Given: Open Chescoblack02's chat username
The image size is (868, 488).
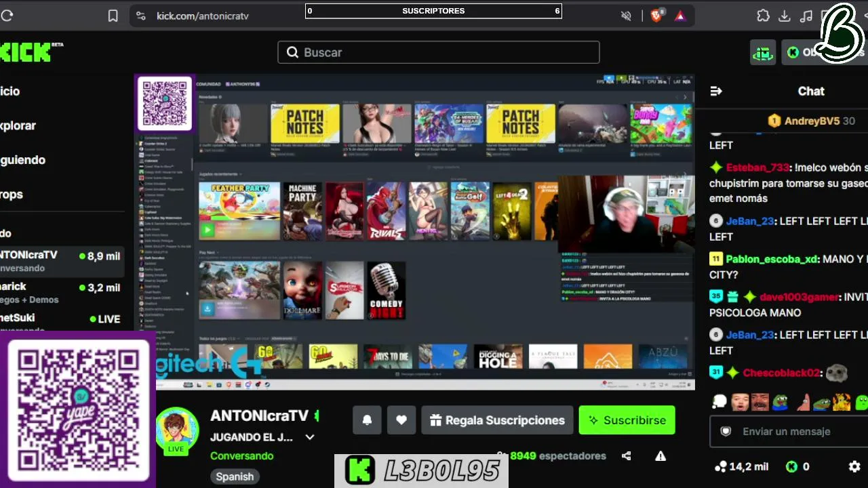Looking at the screenshot, I should point(781,373).
